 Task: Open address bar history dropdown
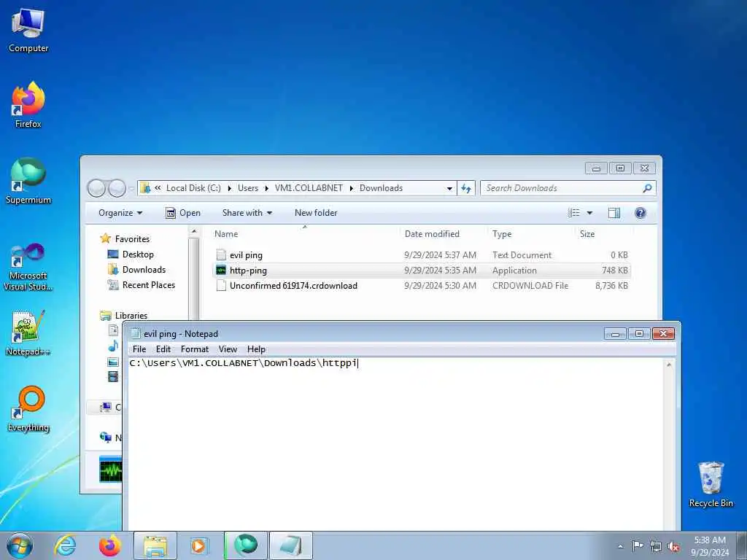(449, 188)
